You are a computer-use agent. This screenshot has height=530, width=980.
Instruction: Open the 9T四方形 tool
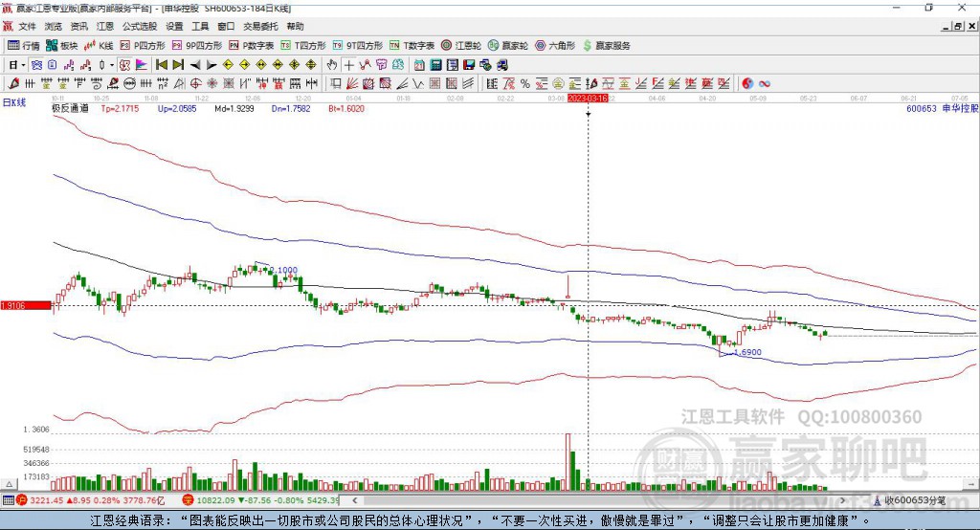point(358,46)
